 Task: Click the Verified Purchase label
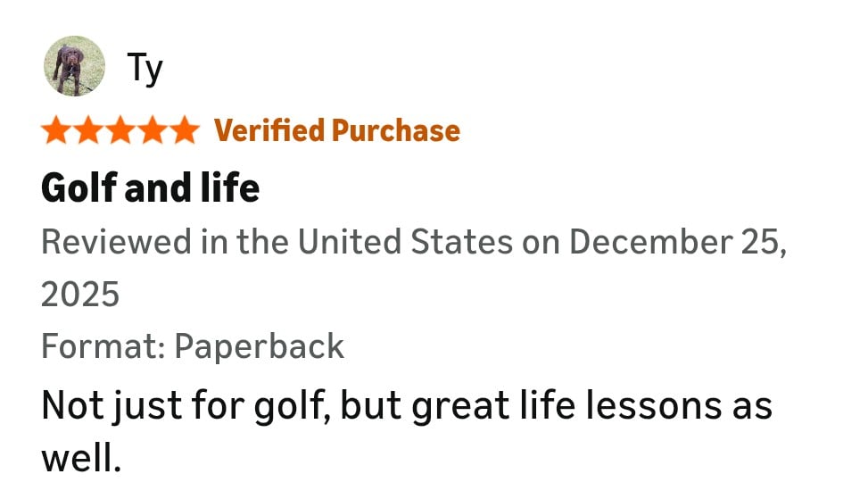point(337,131)
